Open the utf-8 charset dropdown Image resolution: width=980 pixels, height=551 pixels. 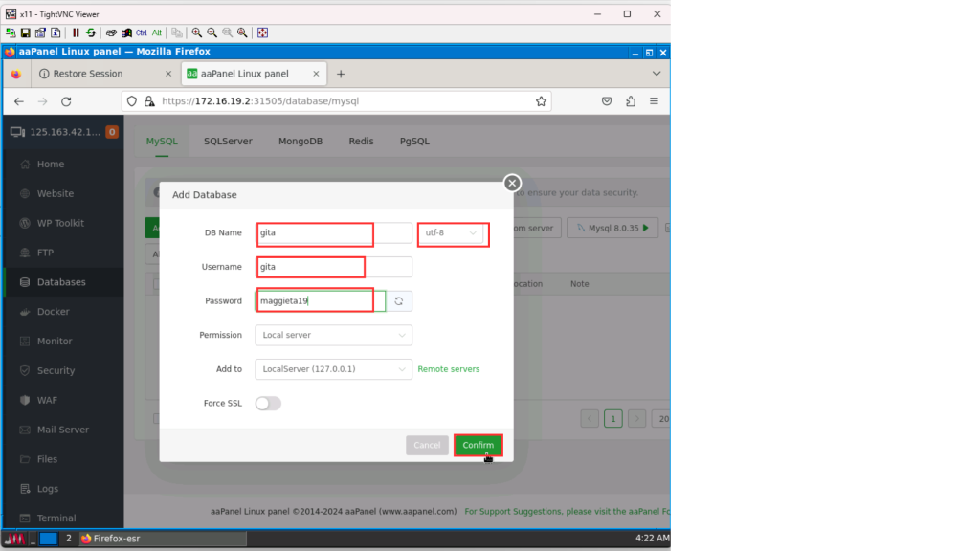(452, 233)
